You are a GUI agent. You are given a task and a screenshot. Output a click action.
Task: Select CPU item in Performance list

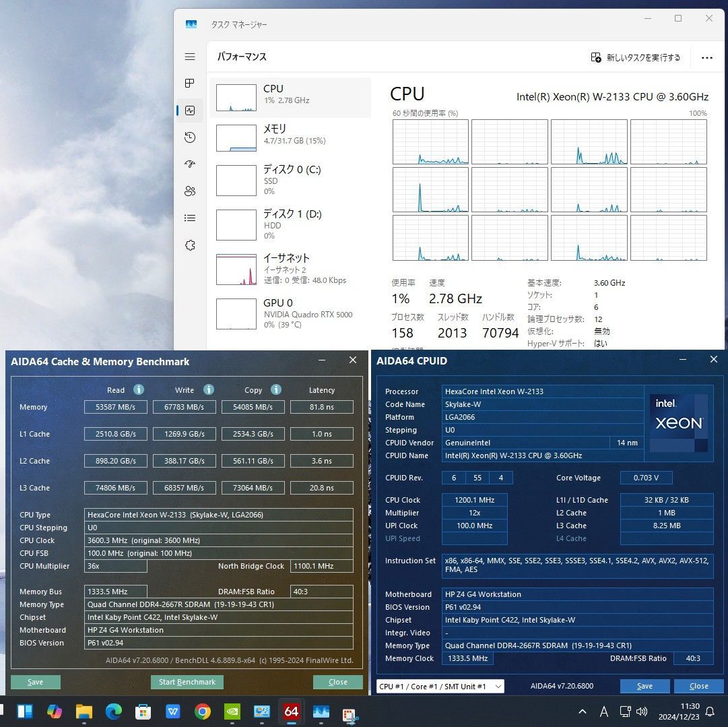tap(290, 98)
